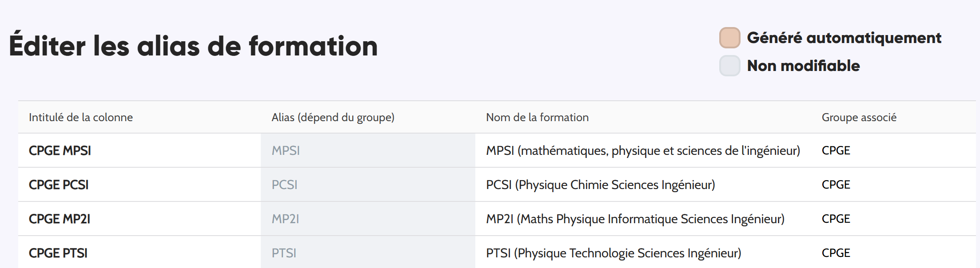Click the "Non modifiable" legend label
The image size is (980, 268).
[x=803, y=66]
